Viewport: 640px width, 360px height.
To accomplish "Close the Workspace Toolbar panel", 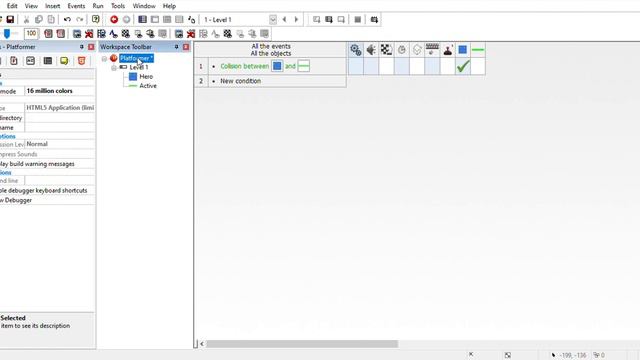I will click(186, 47).
